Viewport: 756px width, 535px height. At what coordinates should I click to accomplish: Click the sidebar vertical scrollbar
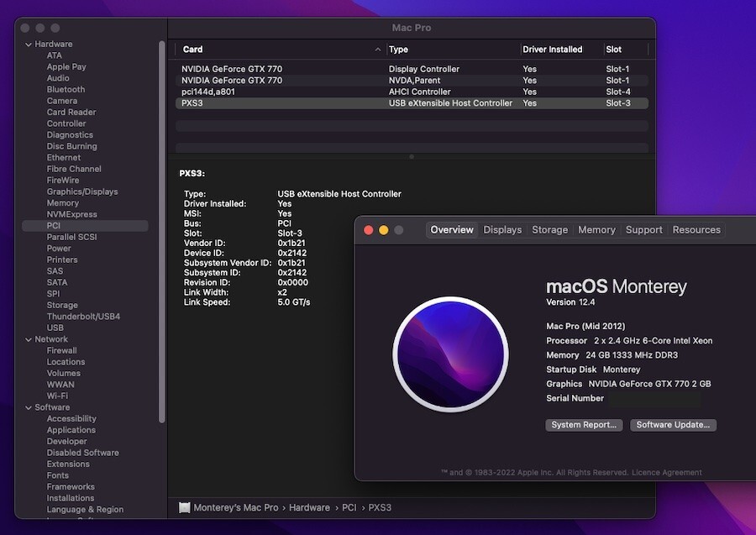(x=162, y=231)
